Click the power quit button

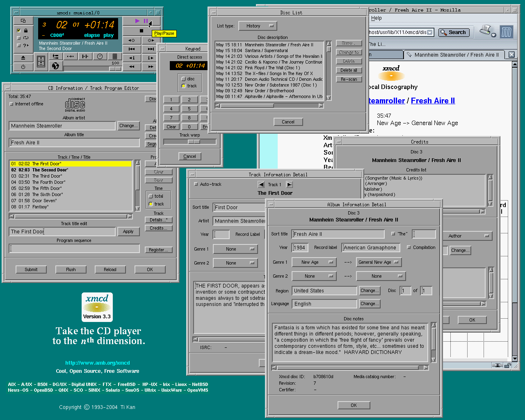click(23, 66)
